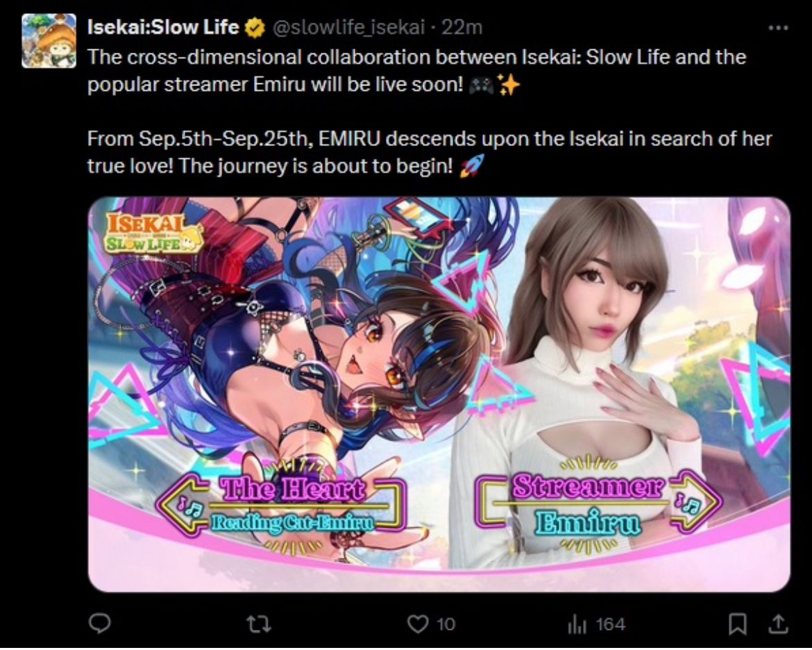Click the gold verified badge icon
The width and height of the screenshot is (812, 650).
point(254,28)
